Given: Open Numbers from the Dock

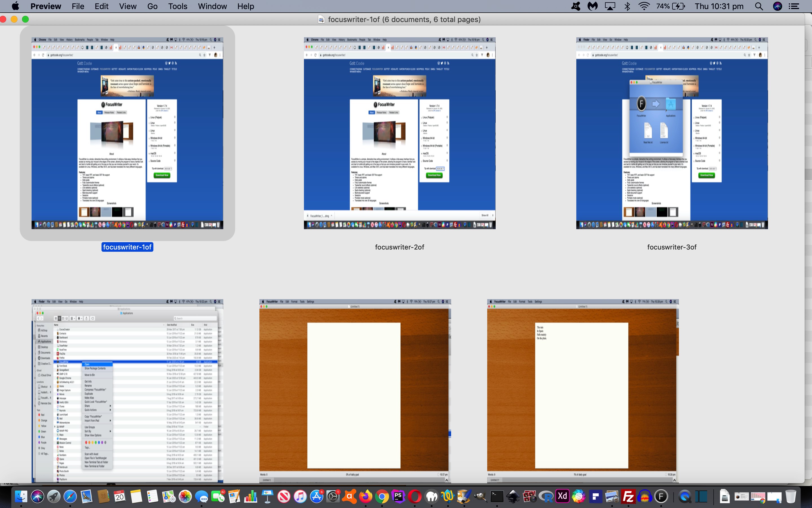Looking at the screenshot, I should click(251, 496).
